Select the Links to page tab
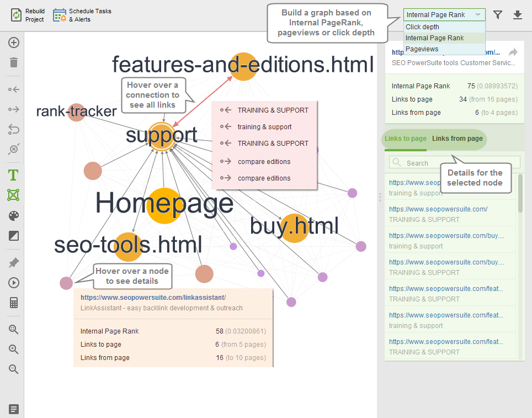 [x=406, y=139]
